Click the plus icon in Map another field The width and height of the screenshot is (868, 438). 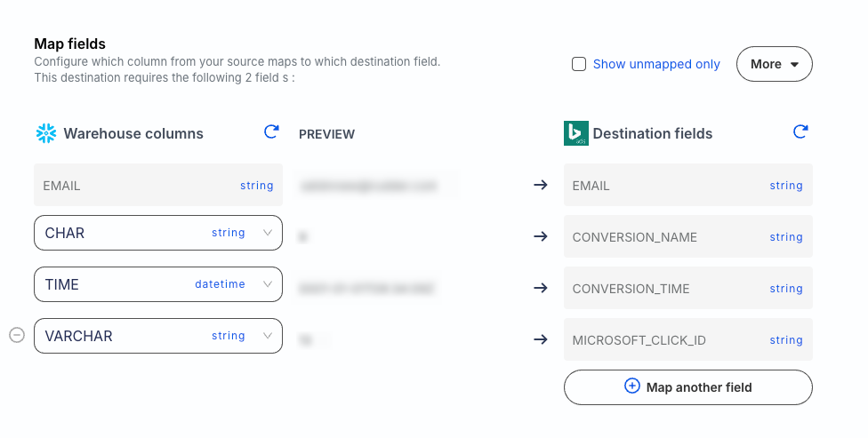pos(632,386)
